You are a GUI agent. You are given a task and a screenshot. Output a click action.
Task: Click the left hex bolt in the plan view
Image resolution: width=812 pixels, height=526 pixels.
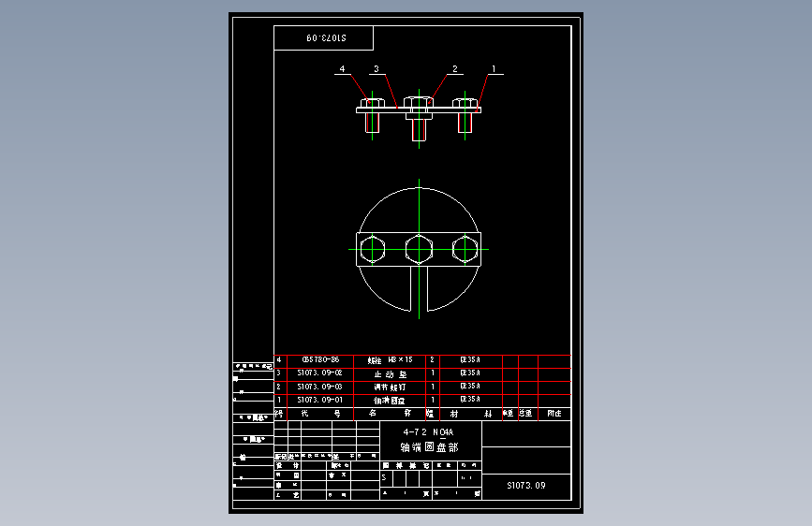click(373, 249)
